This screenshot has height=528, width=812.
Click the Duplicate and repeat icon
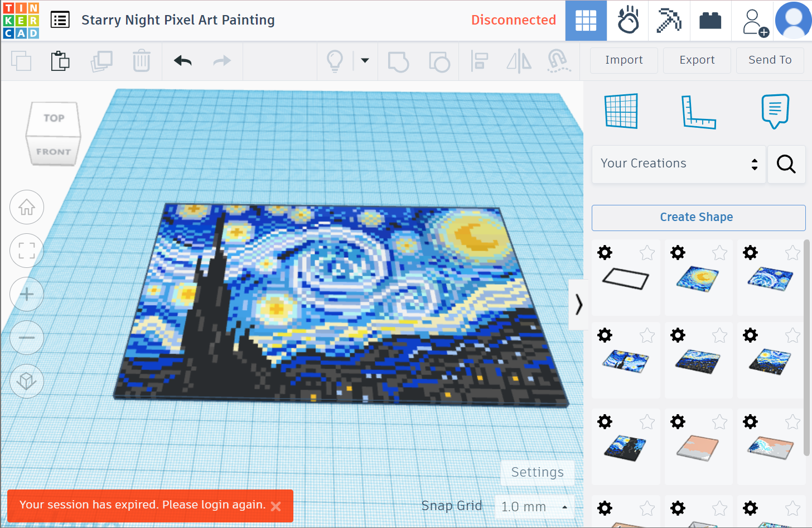[101, 61]
